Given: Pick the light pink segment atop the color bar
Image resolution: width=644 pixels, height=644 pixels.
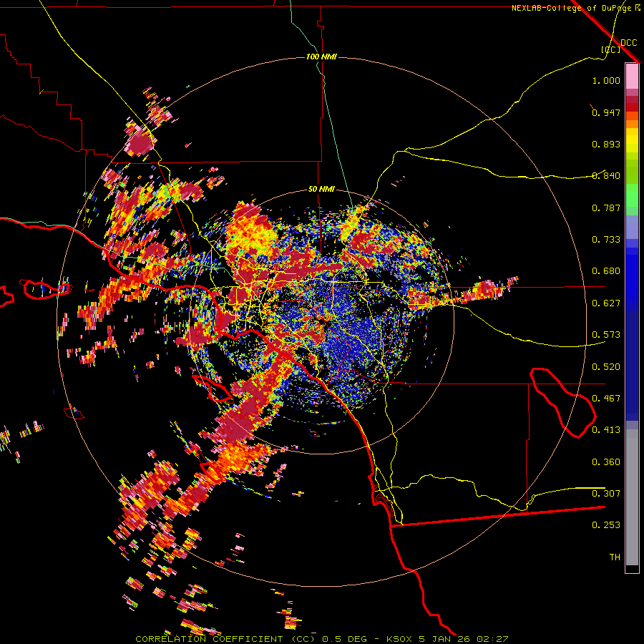Looking at the screenshot, I should [x=632, y=76].
